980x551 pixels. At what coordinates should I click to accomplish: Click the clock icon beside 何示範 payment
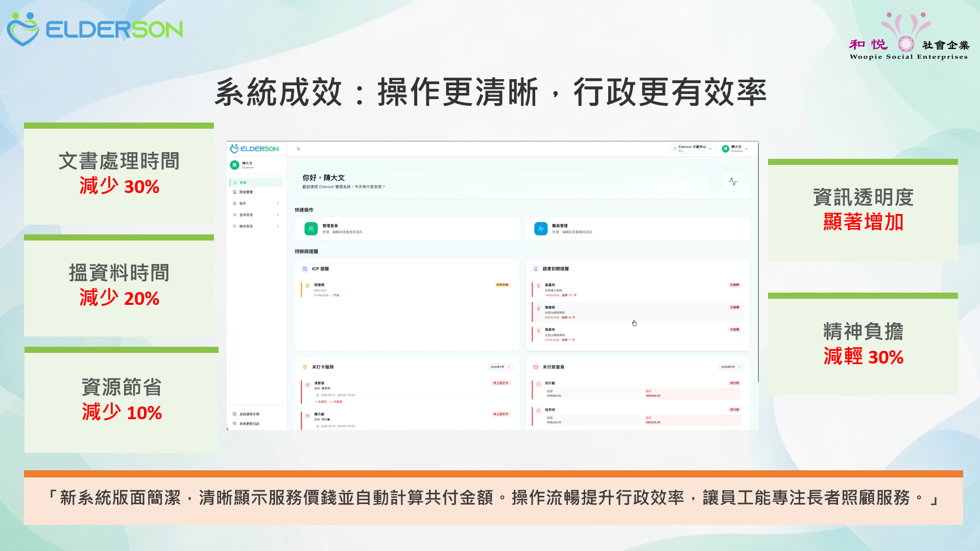tap(538, 384)
